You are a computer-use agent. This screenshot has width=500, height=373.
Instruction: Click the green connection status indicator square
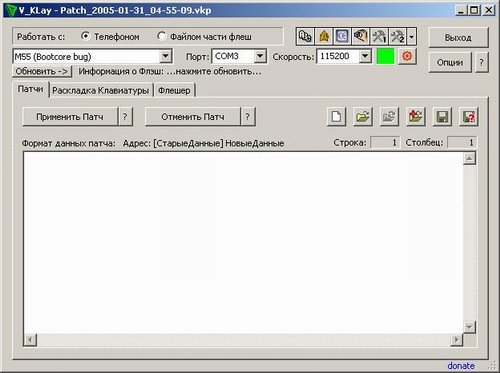(x=385, y=56)
